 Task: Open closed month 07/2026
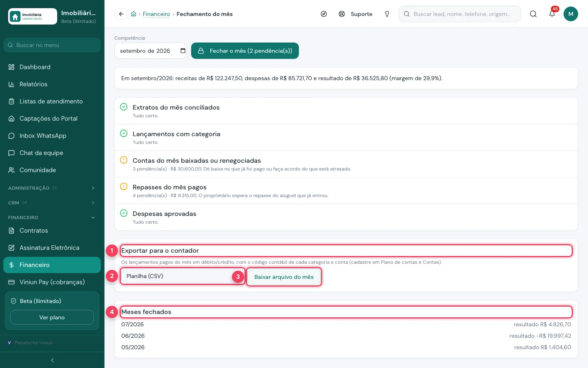click(x=346, y=324)
